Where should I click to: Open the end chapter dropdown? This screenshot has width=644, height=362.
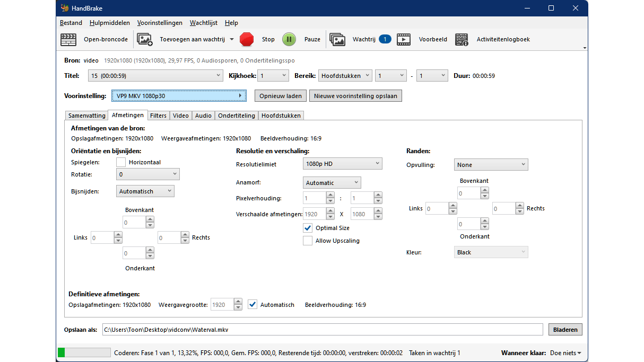[432, 76]
